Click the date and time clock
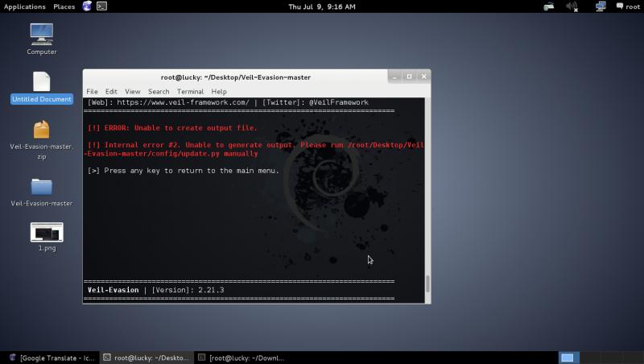 pos(322,6)
